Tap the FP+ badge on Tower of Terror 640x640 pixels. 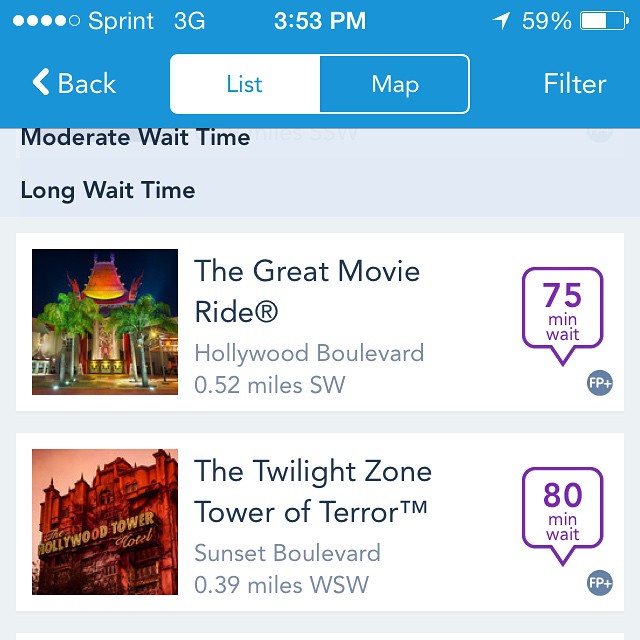pos(600,583)
